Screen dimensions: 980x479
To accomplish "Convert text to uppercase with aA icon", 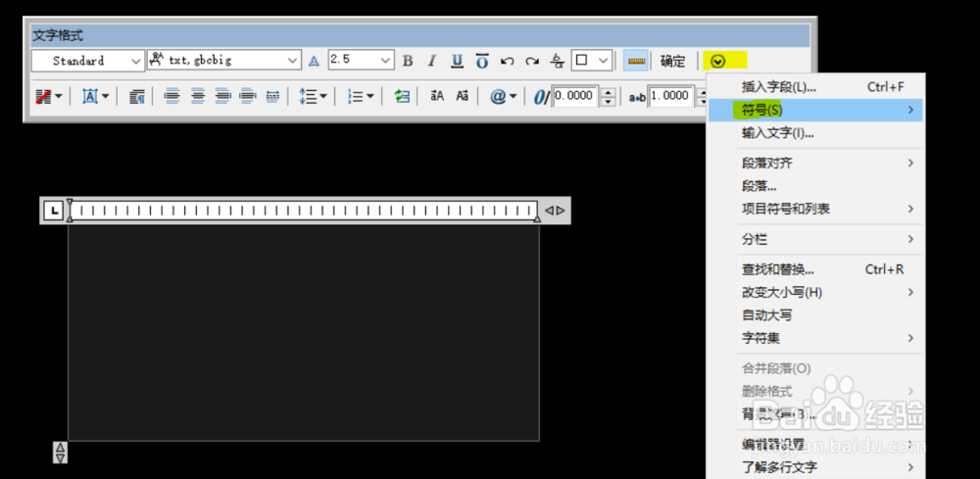I will (437, 96).
